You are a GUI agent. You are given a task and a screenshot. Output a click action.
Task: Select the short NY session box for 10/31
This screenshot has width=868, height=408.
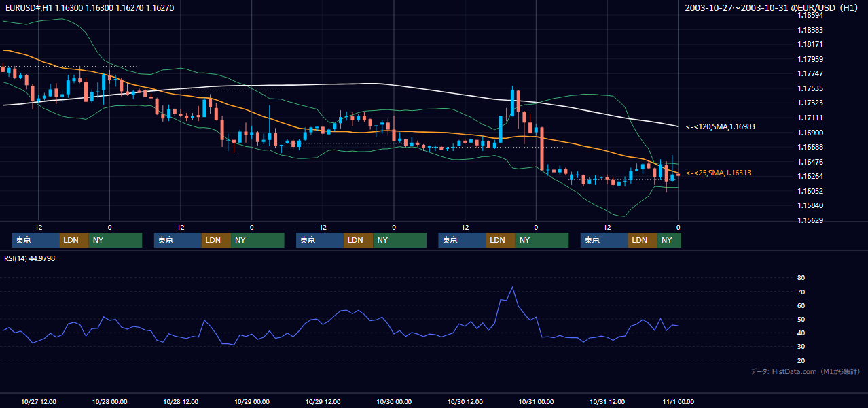tap(670, 240)
